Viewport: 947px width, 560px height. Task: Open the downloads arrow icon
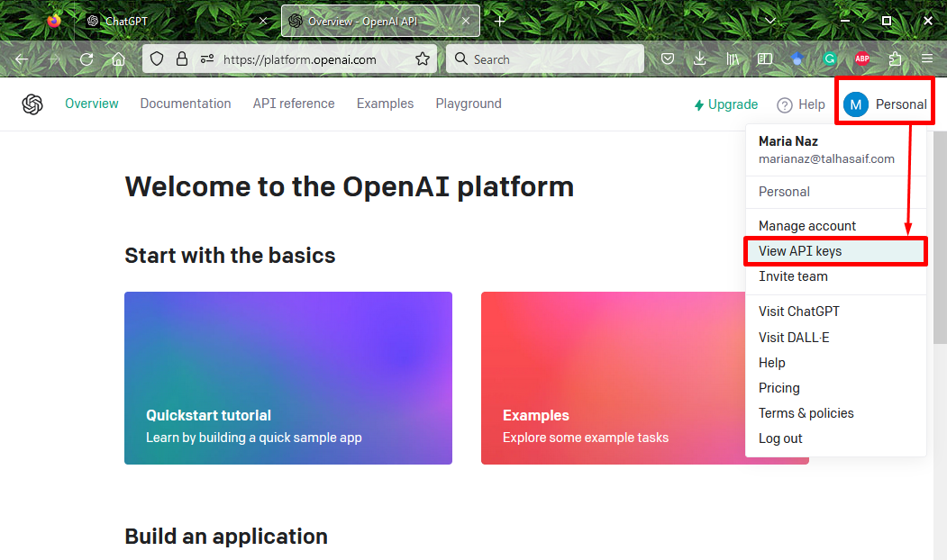(x=699, y=59)
